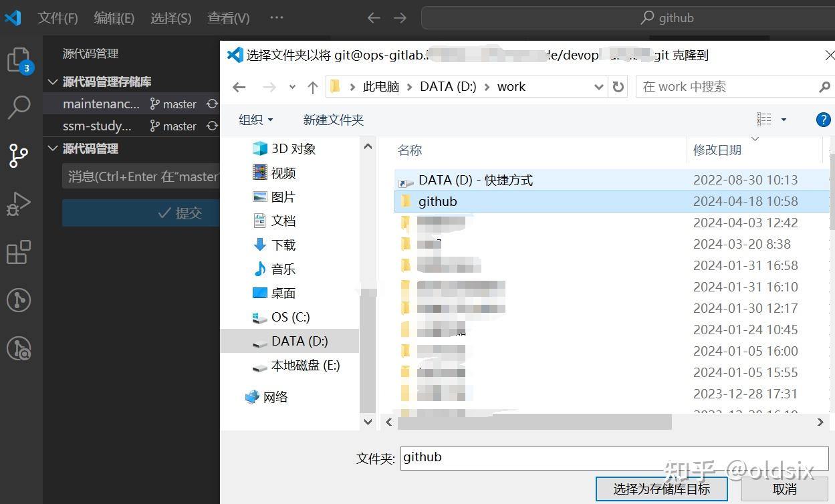Open the 修改日期 column filter chevron
The width and height of the screenshot is (835, 504).
pyautogui.click(x=754, y=138)
